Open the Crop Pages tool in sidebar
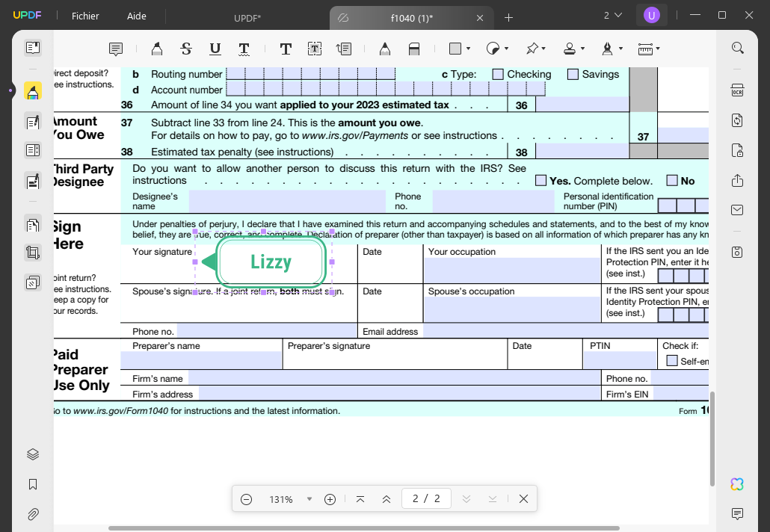Viewport: 770px width, 532px height. [33, 253]
